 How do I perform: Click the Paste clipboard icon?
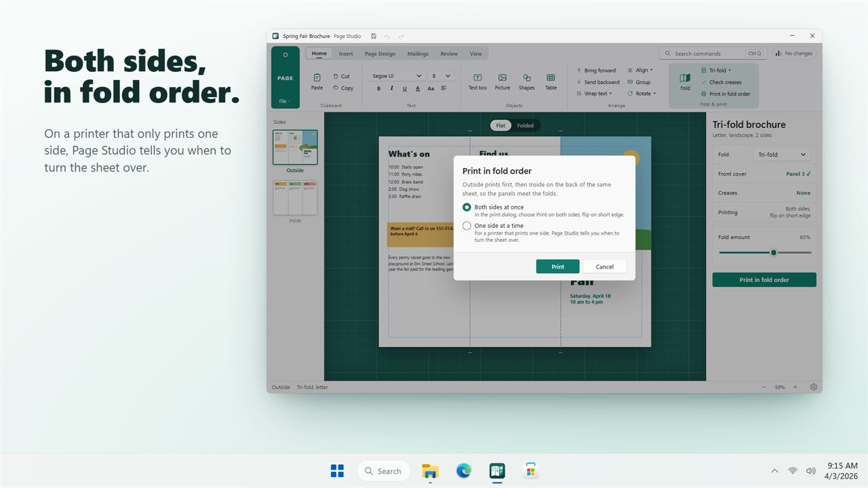(317, 77)
